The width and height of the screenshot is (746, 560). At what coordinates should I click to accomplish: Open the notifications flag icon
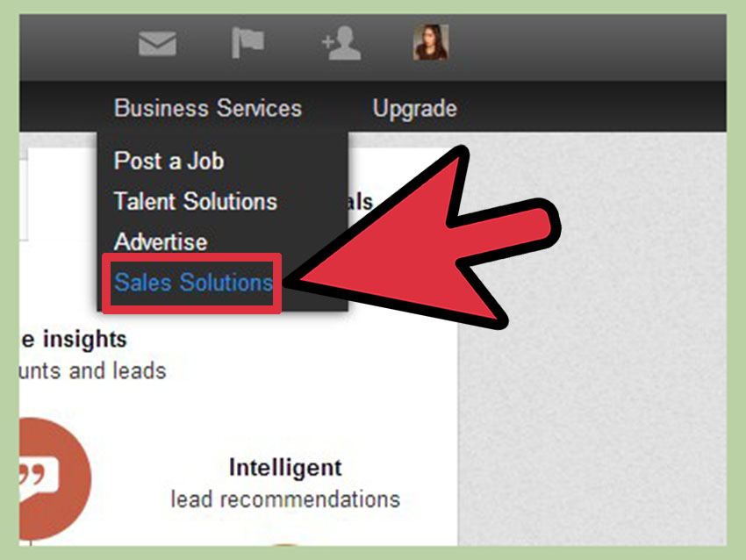tap(247, 43)
